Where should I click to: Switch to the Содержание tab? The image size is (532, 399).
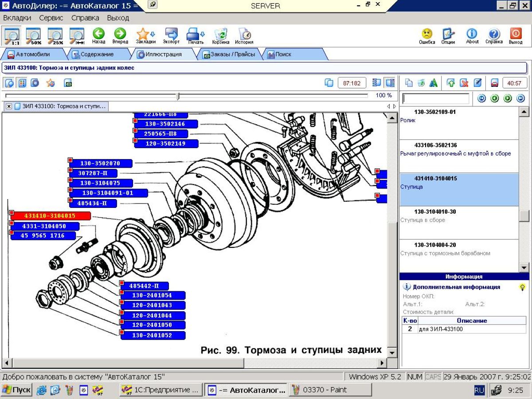pos(93,55)
